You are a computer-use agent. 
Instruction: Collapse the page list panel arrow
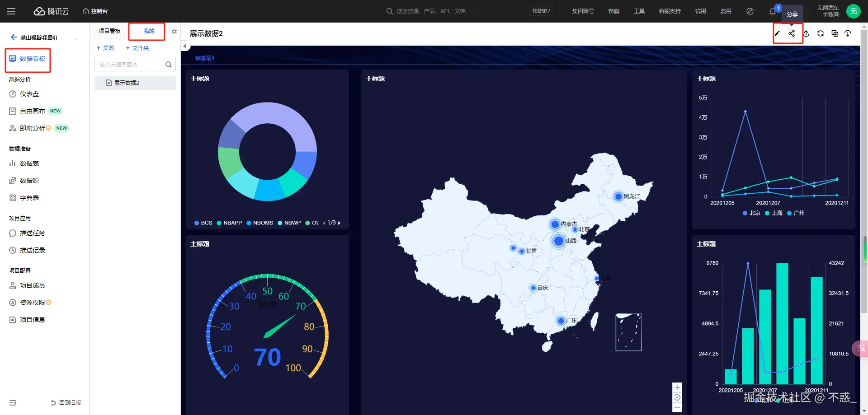point(185,46)
